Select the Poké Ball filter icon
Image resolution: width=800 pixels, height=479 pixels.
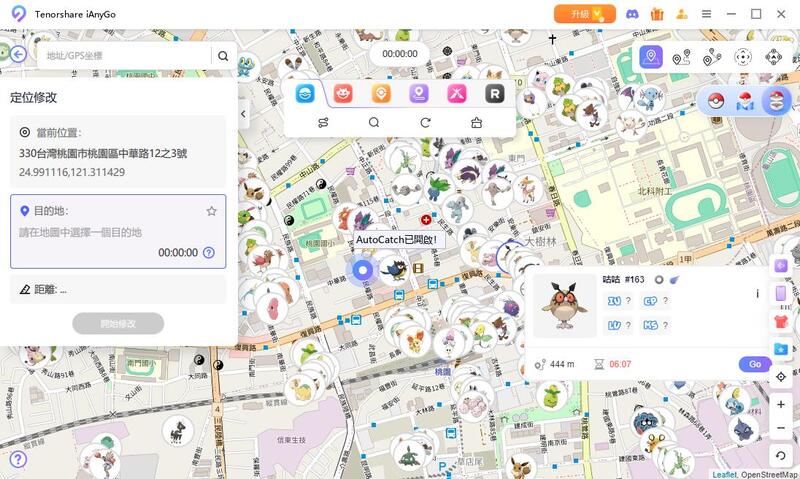coord(716,101)
